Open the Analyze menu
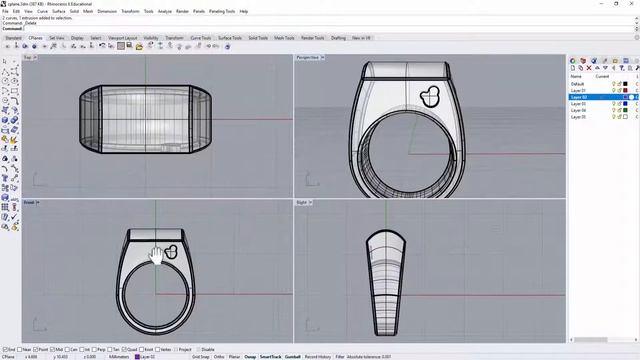Image resolution: width=640 pixels, height=360 pixels. [x=164, y=11]
